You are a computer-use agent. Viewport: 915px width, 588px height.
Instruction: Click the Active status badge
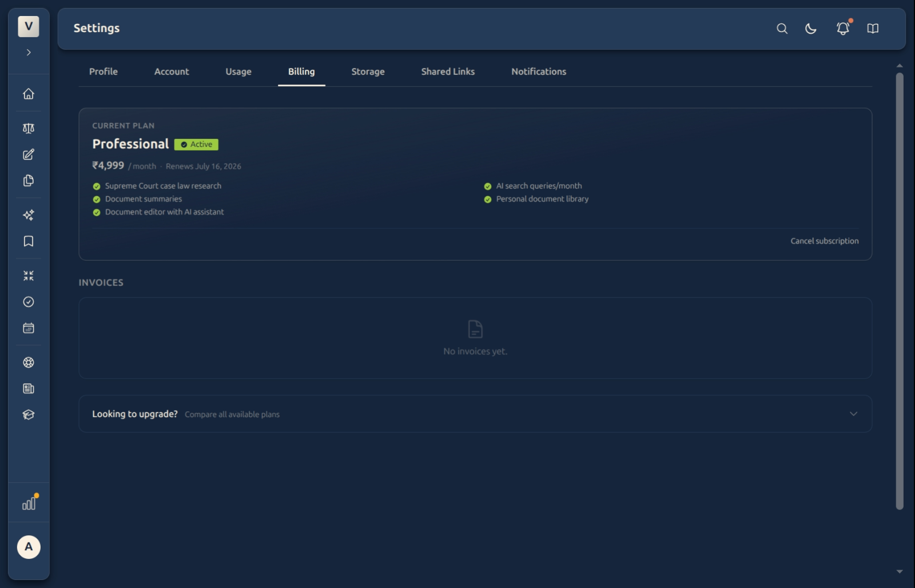click(x=196, y=145)
